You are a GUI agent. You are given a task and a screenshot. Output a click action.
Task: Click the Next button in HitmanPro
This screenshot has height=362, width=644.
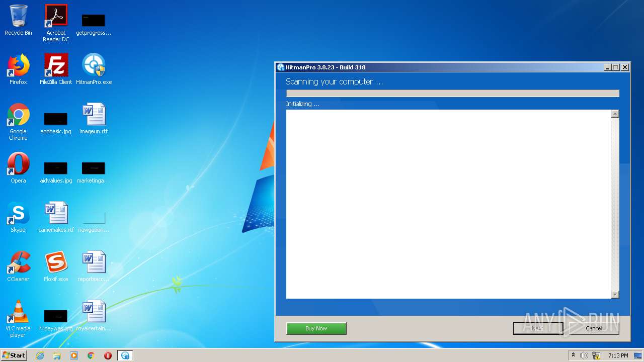[x=537, y=328]
